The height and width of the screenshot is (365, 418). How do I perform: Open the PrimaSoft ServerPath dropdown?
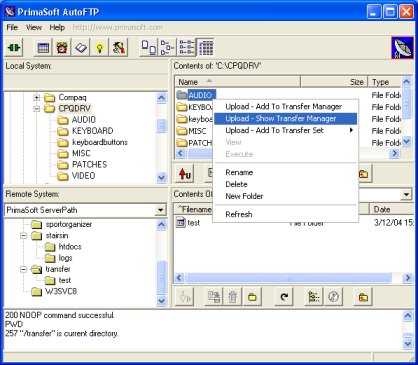click(161, 210)
